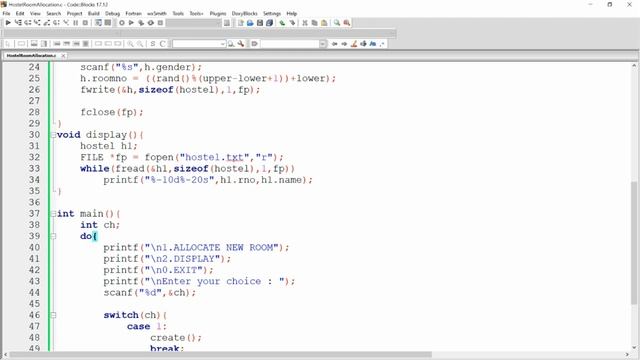The height and width of the screenshot is (360, 640).
Task: Click the S toolbar button
Action: [x=153, y=44]
